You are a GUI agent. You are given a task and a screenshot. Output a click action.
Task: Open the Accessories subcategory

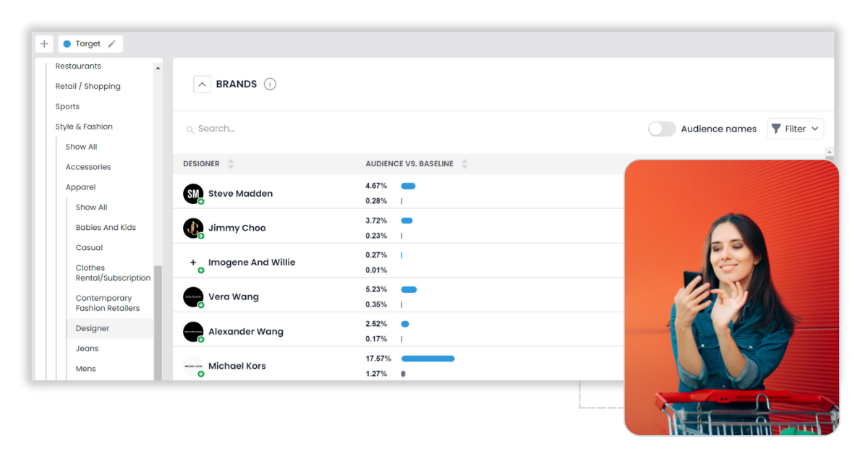[x=88, y=167]
